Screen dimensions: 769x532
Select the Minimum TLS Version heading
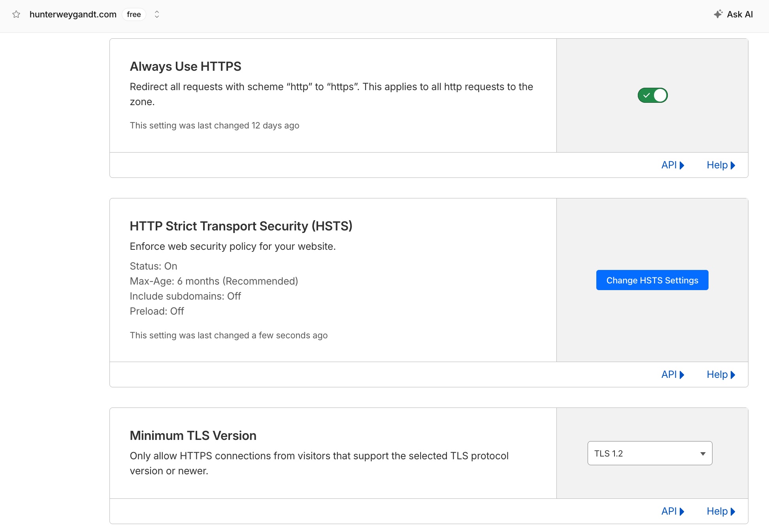[193, 436]
